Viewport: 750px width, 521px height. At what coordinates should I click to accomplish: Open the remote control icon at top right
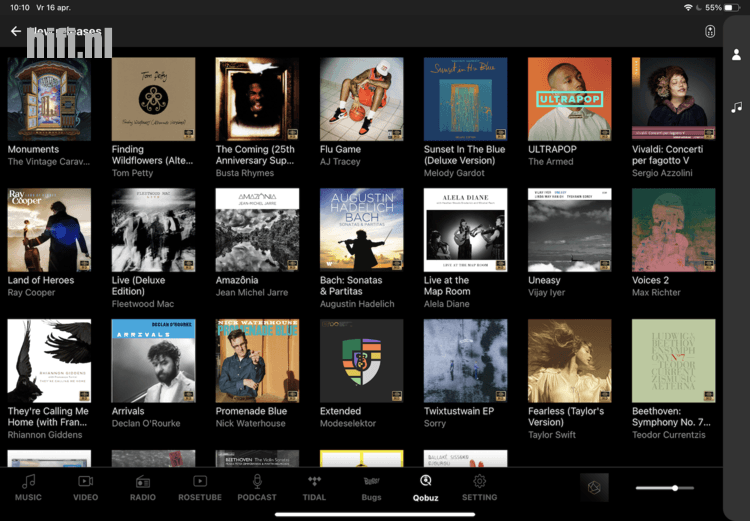(710, 32)
